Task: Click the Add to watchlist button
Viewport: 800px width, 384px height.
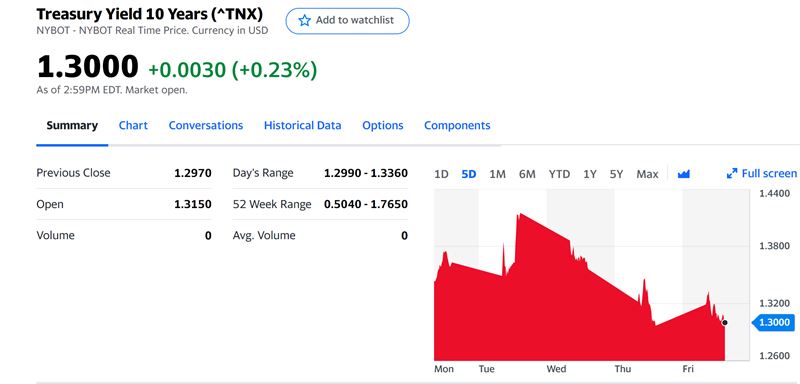Action: (347, 21)
